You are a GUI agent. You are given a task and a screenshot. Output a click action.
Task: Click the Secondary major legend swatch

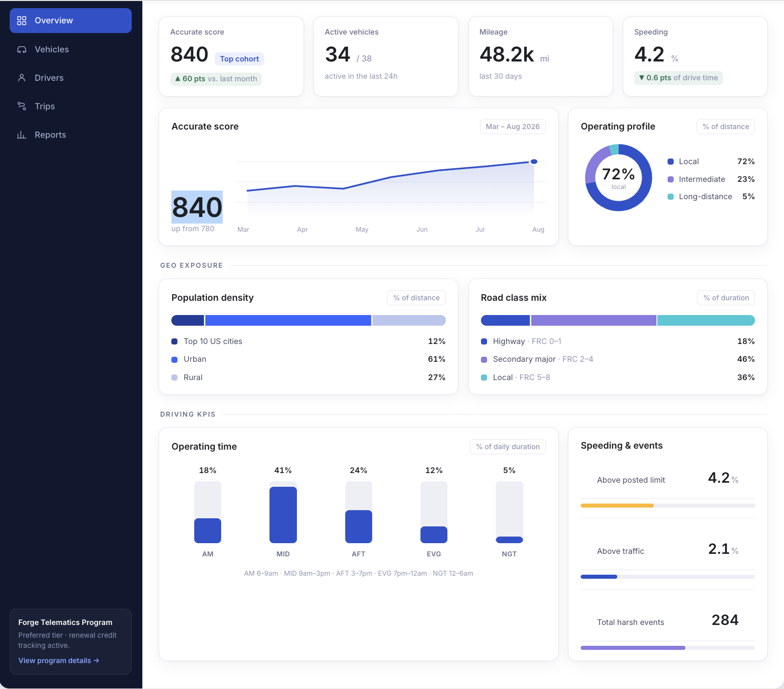[x=484, y=359]
